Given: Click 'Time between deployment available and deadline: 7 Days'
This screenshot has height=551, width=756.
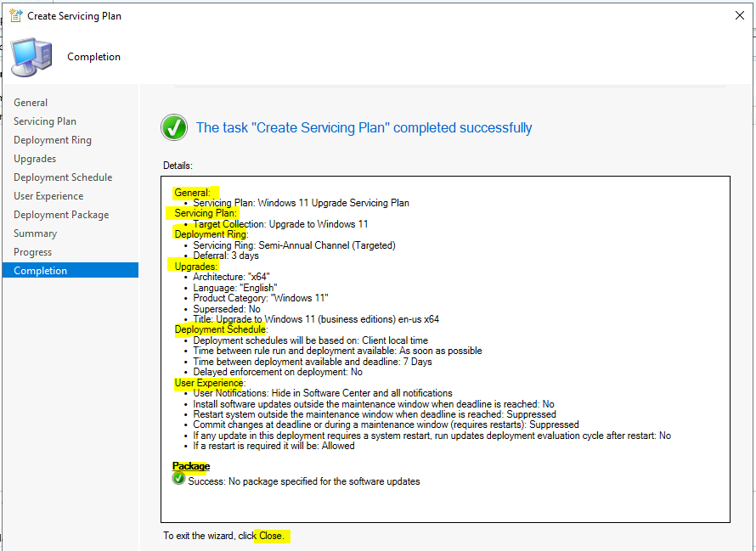Looking at the screenshot, I should click(x=313, y=362).
